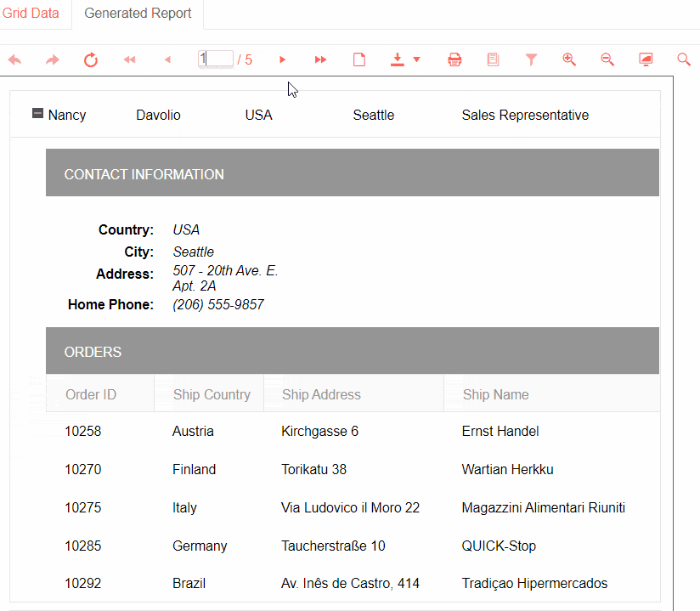The image size is (700, 611).
Task: Zoom in on the report
Action: (569, 59)
